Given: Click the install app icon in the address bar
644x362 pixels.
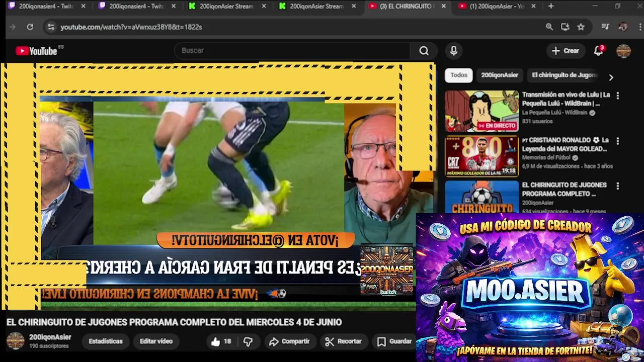Looking at the screenshot, I should 565,27.
